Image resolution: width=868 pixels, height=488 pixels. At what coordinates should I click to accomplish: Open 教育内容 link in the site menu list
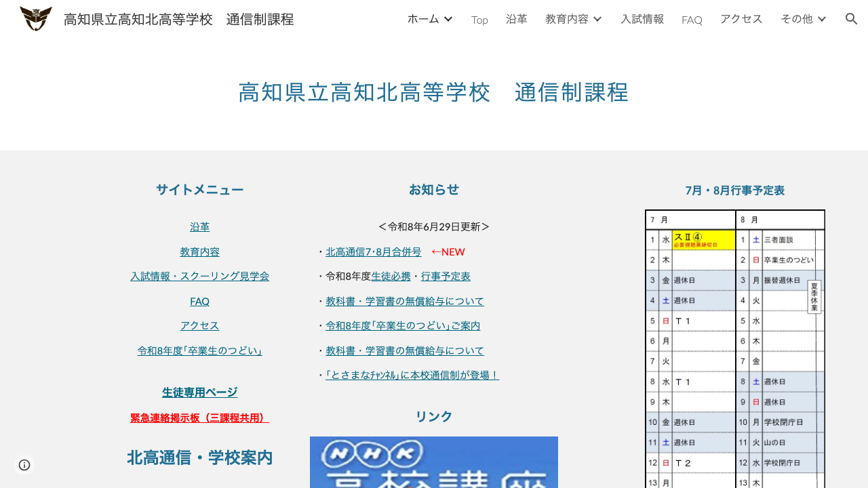(x=200, y=251)
